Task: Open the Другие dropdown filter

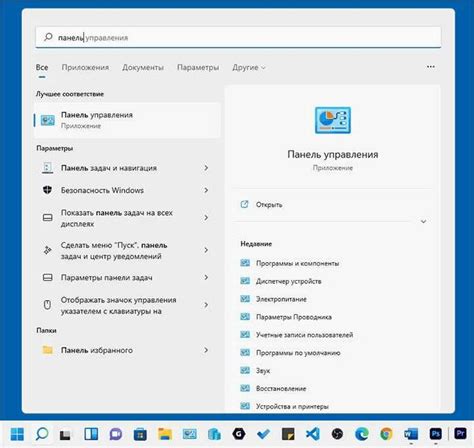Action: 249,67
